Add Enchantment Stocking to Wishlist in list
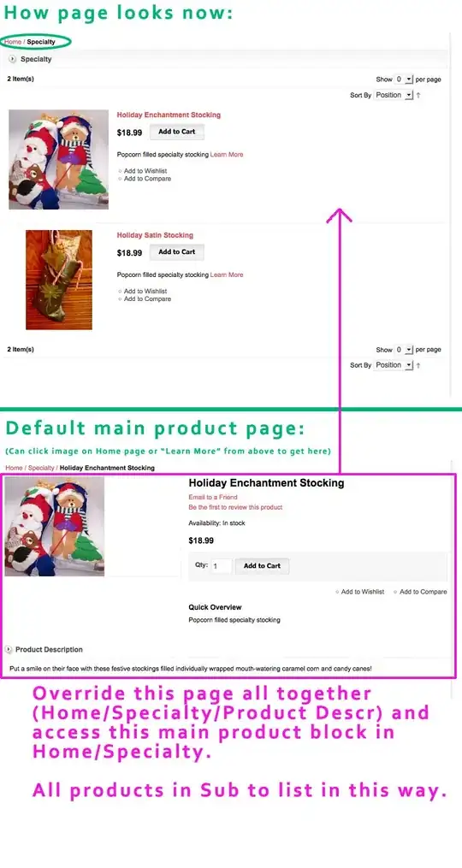Screen dimensions: 462x868 tap(145, 171)
